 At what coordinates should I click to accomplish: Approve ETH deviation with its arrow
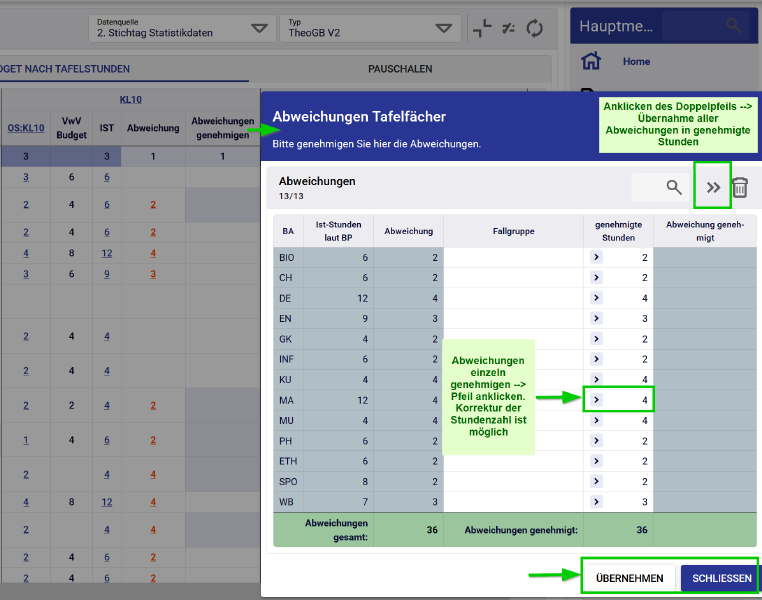pos(596,461)
